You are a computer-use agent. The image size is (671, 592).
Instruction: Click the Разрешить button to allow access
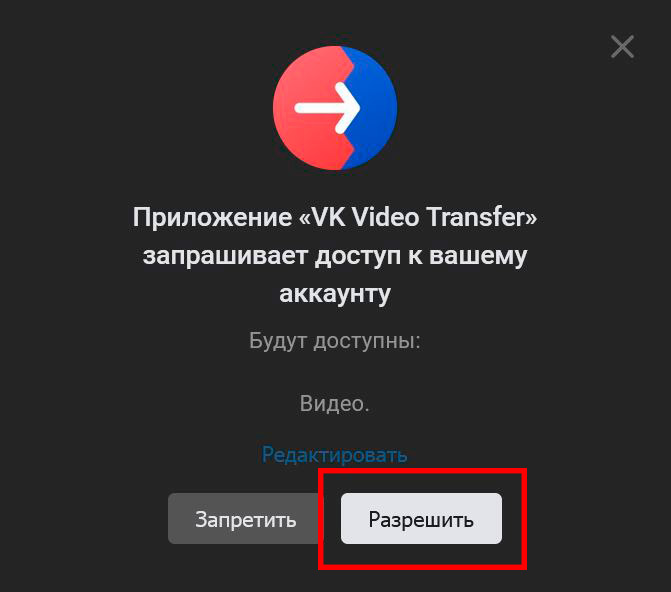pyautogui.click(x=421, y=518)
